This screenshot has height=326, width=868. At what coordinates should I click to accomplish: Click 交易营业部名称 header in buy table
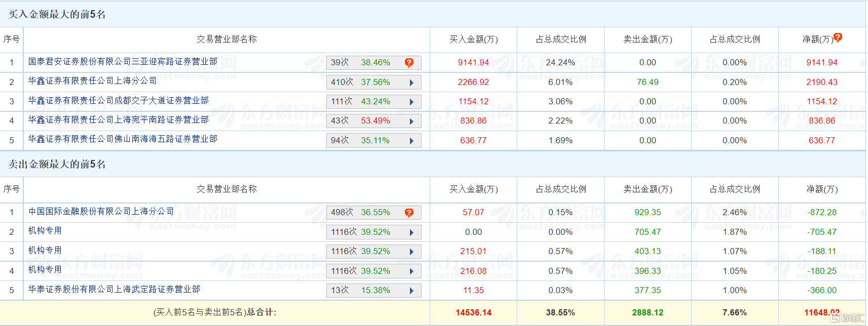coord(227,39)
